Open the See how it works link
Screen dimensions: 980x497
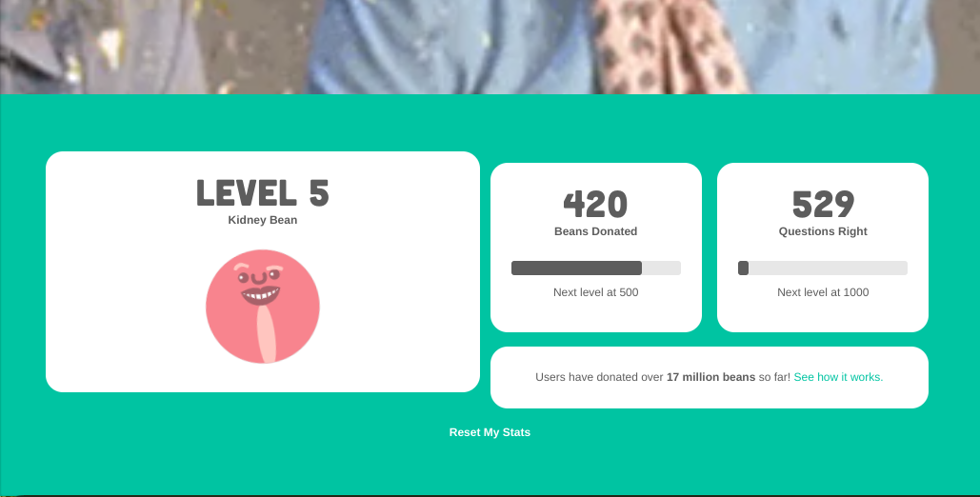pos(838,377)
